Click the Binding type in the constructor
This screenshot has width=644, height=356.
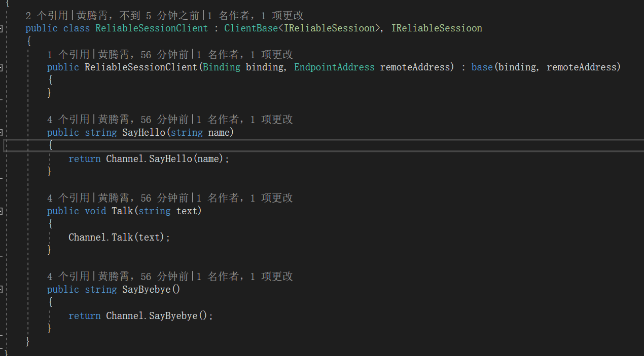pyautogui.click(x=221, y=67)
